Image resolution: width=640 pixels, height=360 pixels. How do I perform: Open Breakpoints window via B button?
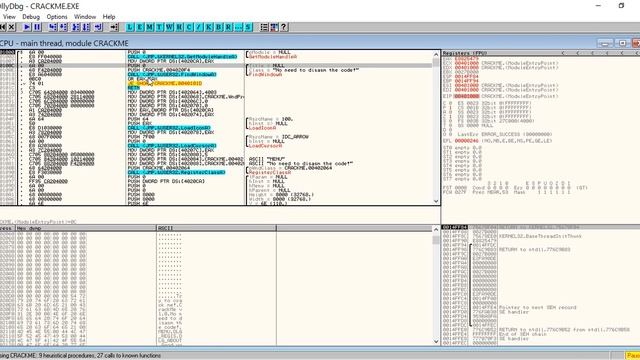[218, 27]
